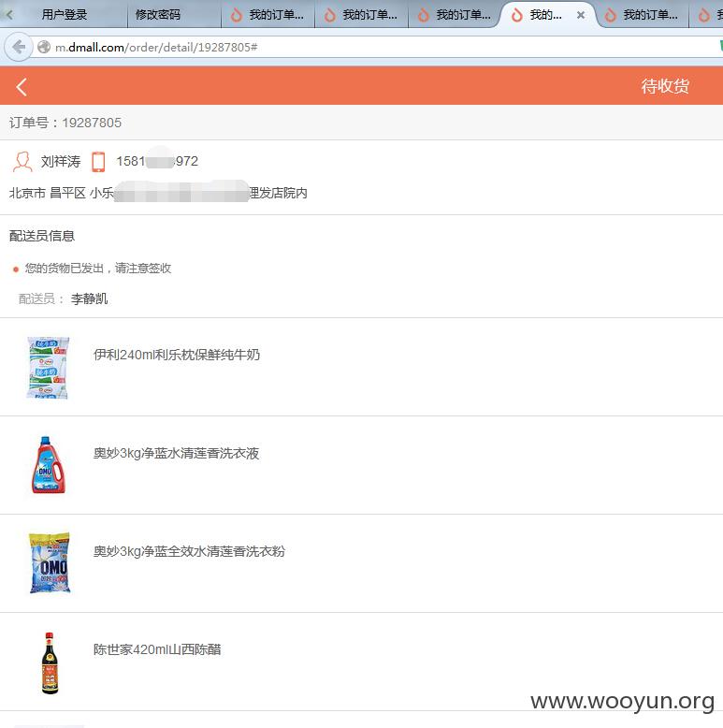
Task: Go back with the browser back arrow
Action: pos(19,47)
